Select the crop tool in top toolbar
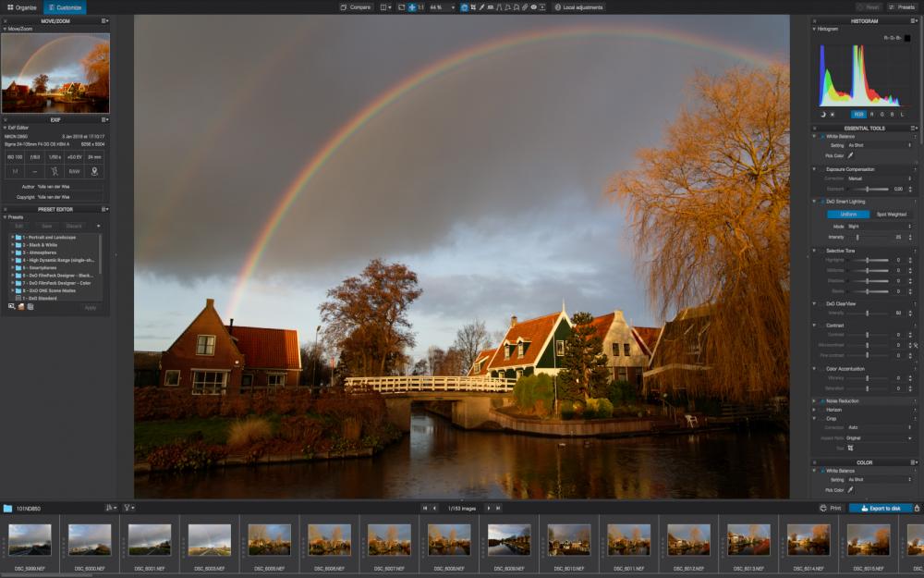Screen dimensions: 924x578 point(472,7)
